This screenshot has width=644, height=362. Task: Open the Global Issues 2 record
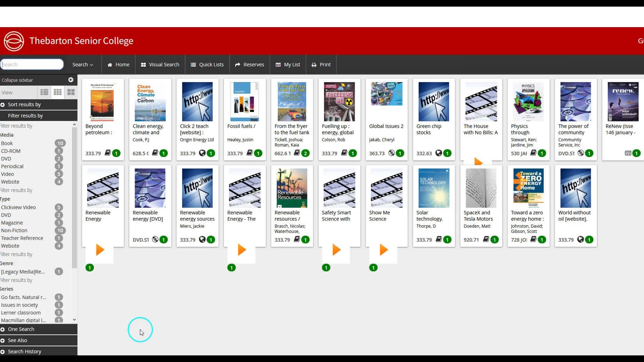pos(386,126)
